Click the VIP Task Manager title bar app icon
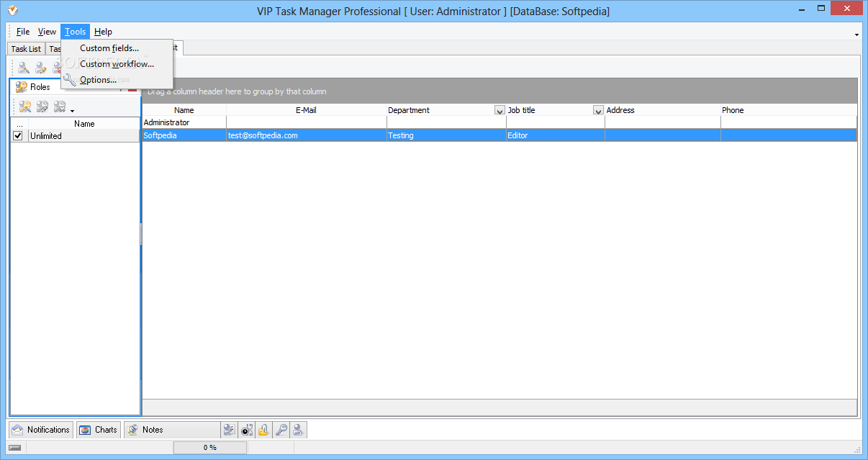 12,11
